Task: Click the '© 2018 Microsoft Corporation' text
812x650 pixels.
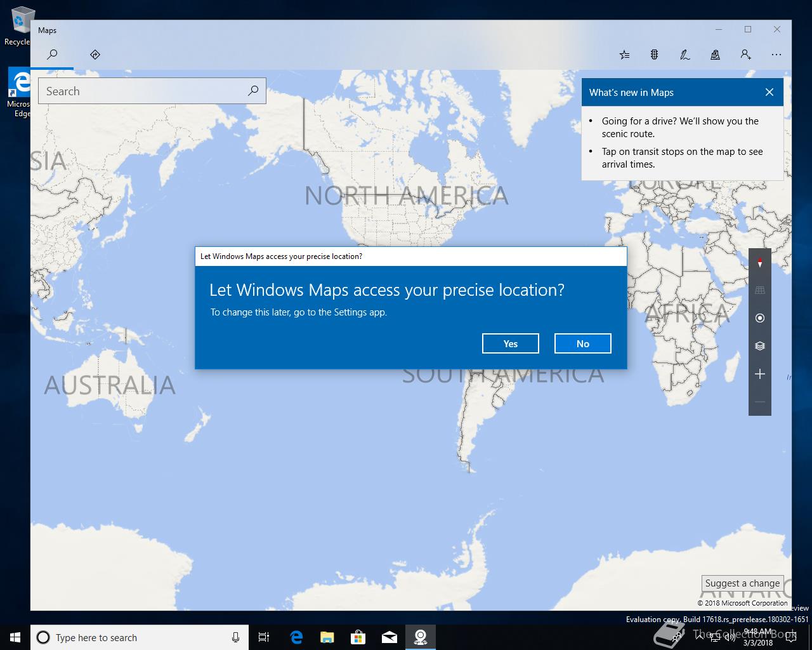Action: 743,603
